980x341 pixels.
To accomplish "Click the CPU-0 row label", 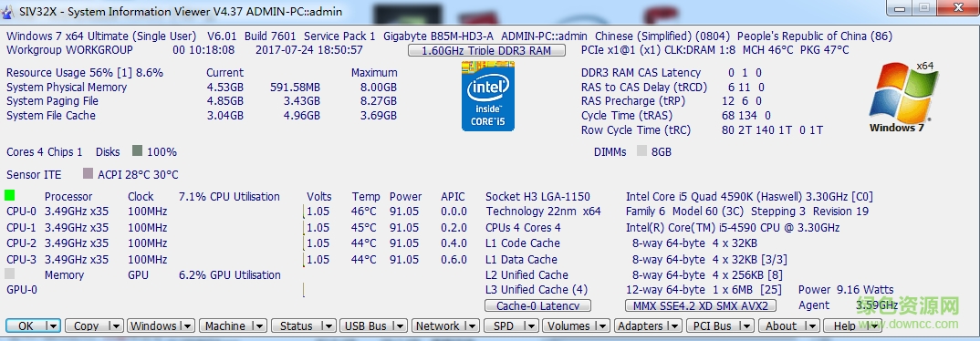I will [x=21, y=212].
